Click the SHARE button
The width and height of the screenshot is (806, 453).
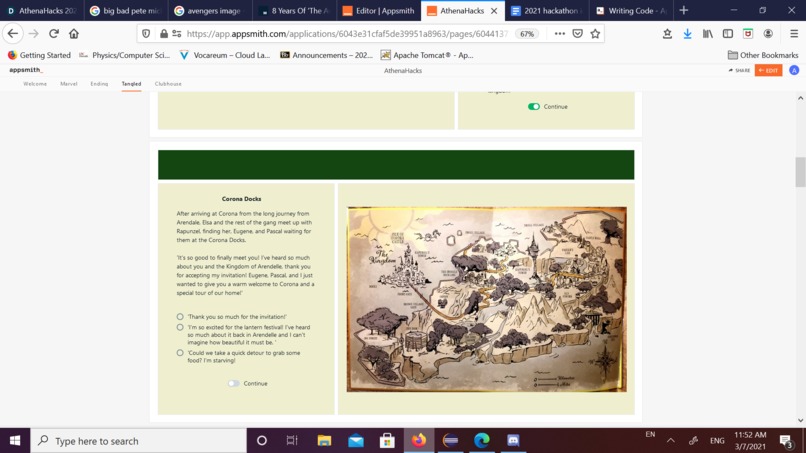[739, 70]
